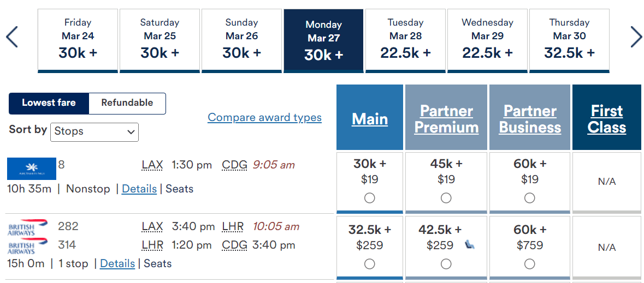The image size is (644, 283).
Task: Select the 45k Partner Premium radio button
Action: (446, 198)
